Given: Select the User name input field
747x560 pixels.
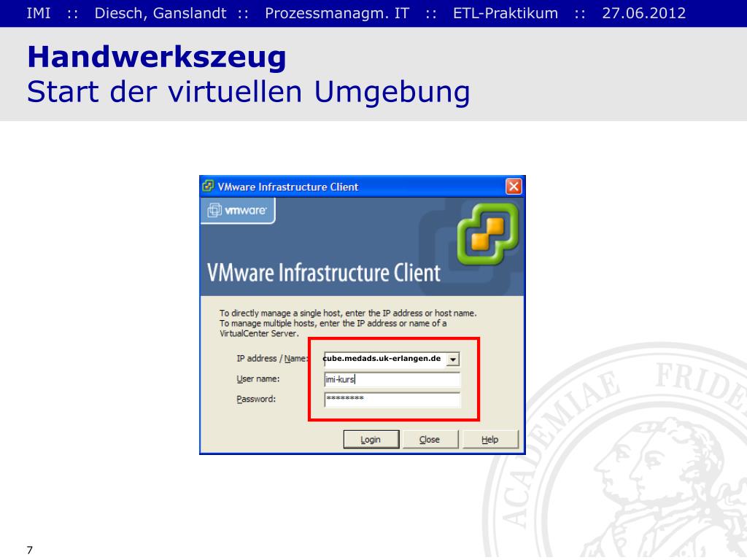Looking at the screenshot, I should [392, 379].
